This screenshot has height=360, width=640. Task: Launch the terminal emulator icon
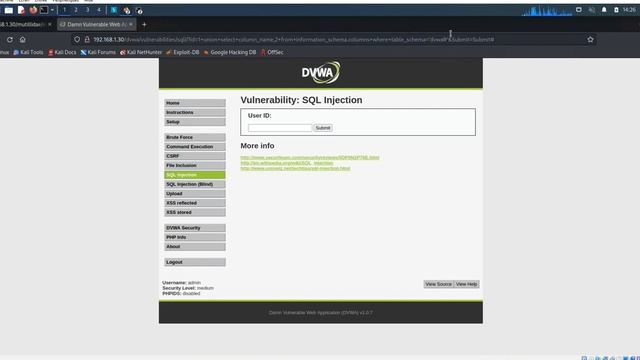(x=44, y=10)
